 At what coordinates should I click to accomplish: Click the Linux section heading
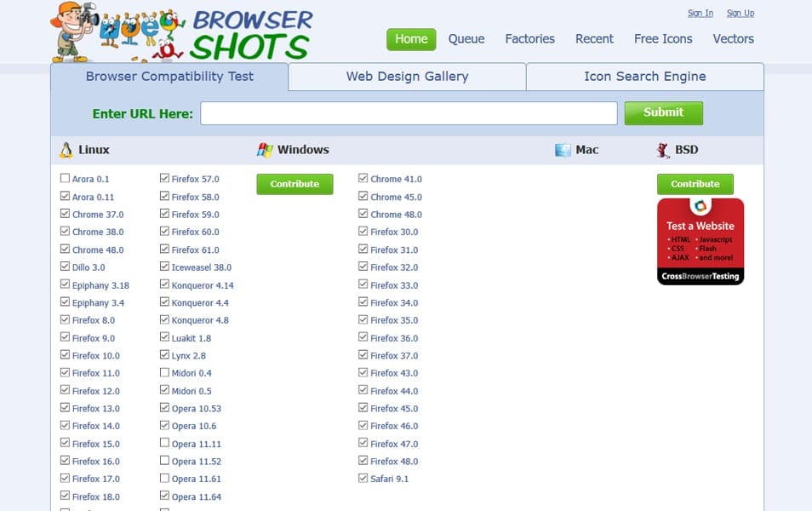click(94, 150)
